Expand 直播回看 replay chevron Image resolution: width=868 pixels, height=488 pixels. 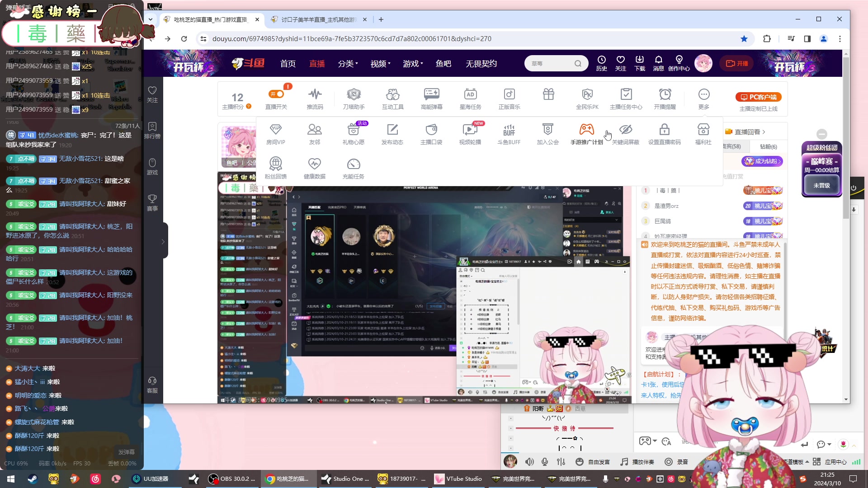[x=764, y=132]
